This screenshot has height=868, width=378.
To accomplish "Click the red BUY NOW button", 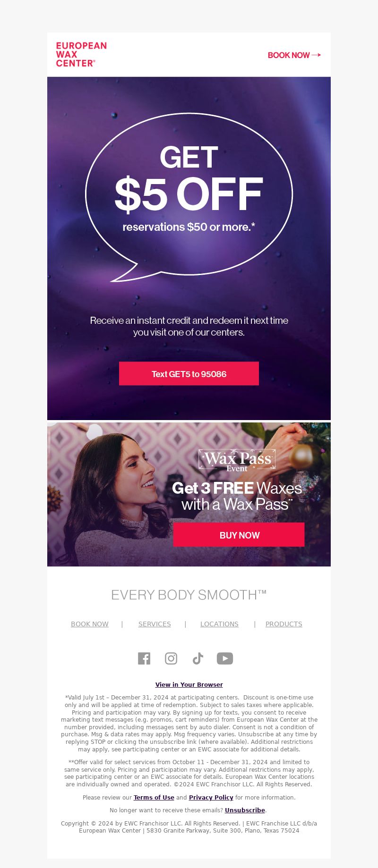I will point(239,535).
